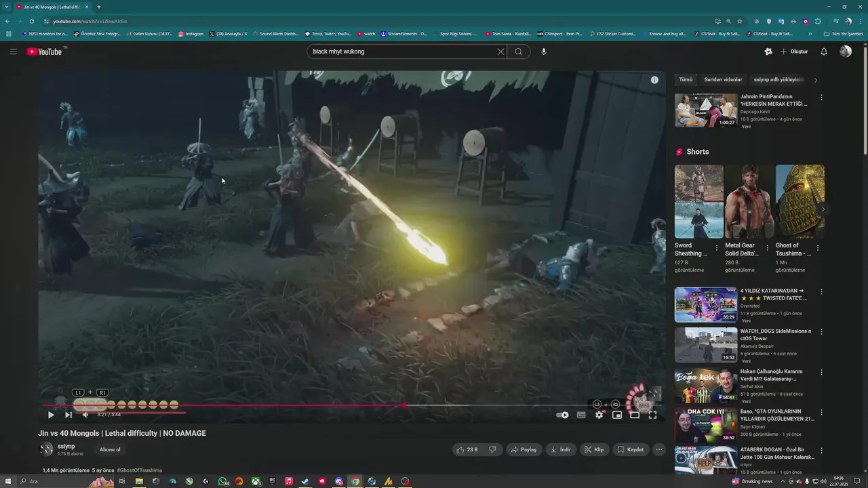Screen dimensions: 868x488
Task: Open the ssiynp channel name link
Action: pyautogui.click(x=66, y=446)
